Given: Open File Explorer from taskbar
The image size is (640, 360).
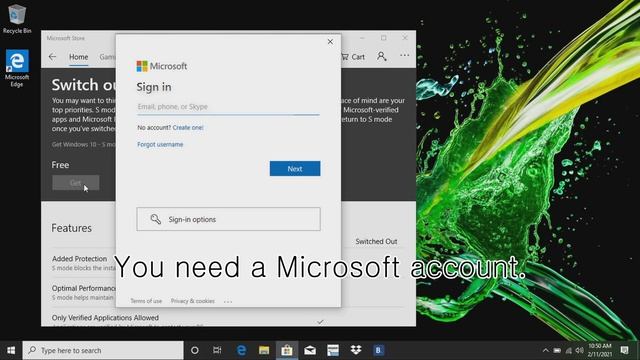Looking at the screenshot, I should pos(264,350).
